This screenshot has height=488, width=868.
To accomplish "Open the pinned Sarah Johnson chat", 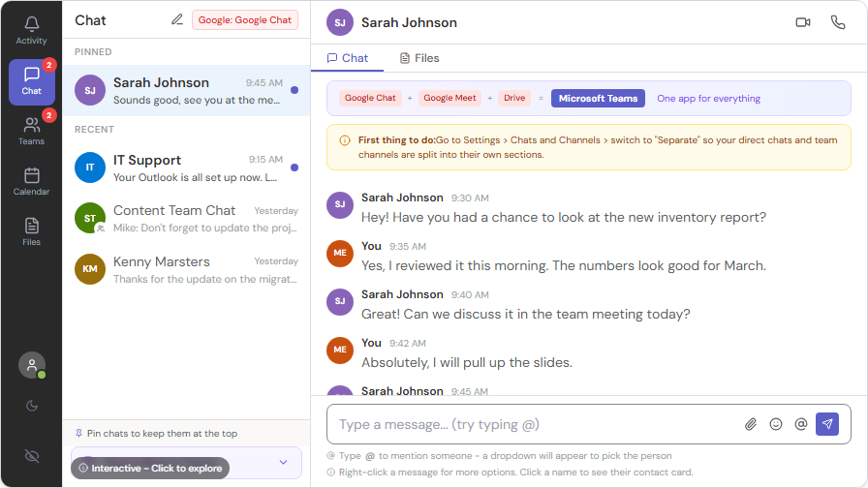I will click(x=187, y=90).
